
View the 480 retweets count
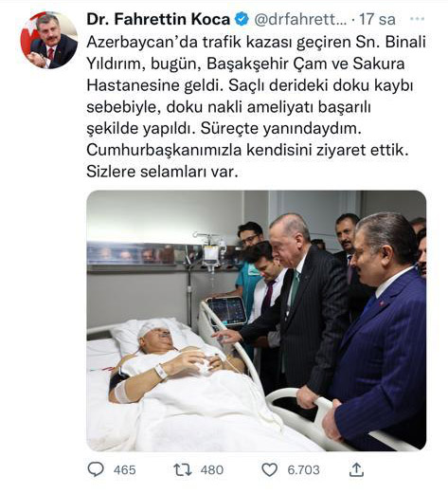(x=212, y=470)
